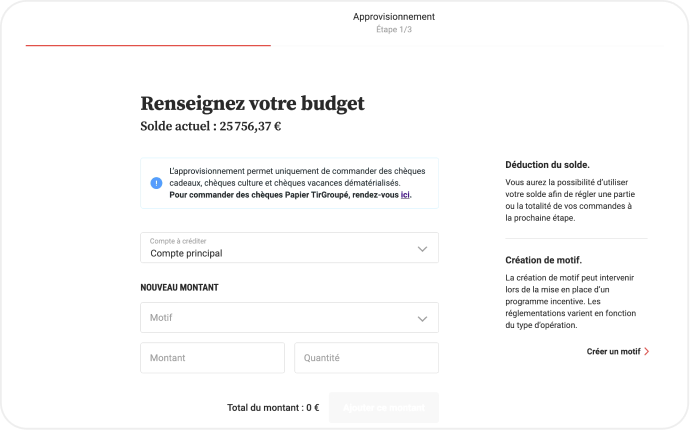Screen dimensions: 690x430
Task: Expand the Compte à créditer chevron
Action: click(421, 248)
